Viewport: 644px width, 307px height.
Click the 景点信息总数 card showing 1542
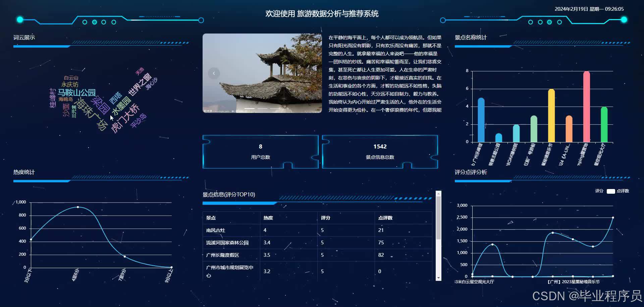[380, 151]
